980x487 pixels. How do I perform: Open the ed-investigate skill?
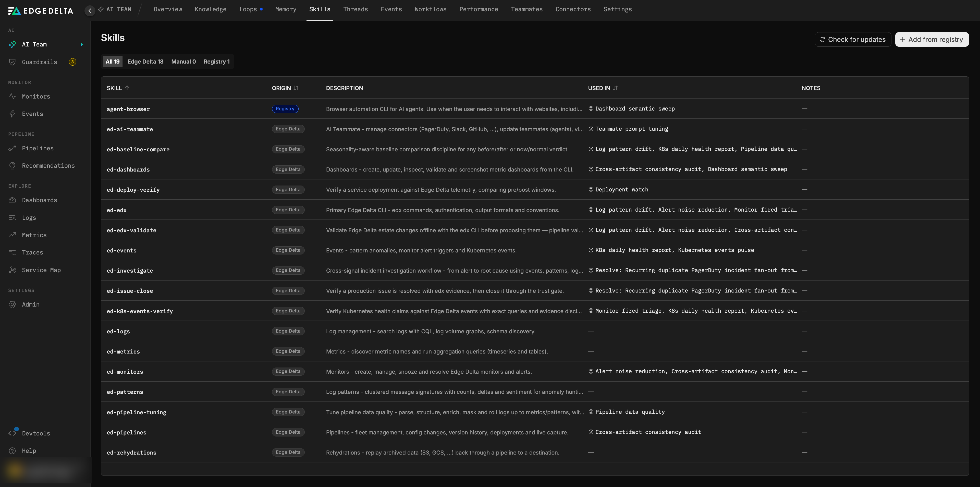130,271
